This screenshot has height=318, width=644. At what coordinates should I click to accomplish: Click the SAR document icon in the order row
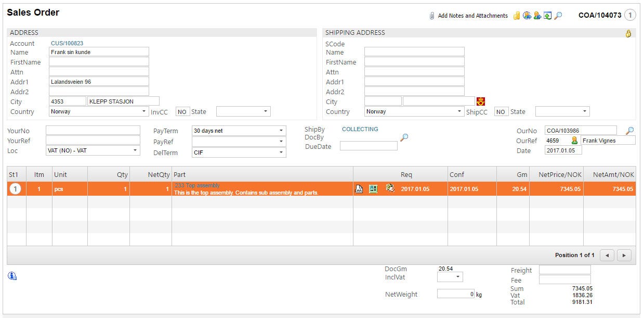[359, 188]
